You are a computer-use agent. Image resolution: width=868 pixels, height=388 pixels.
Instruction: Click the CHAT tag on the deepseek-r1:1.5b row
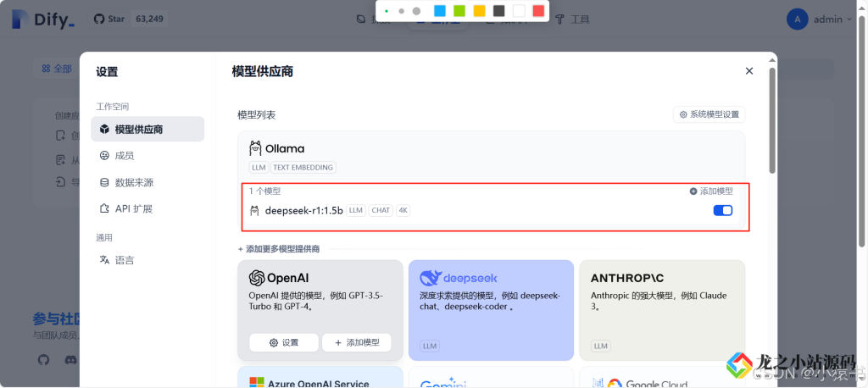coord(381,210)
